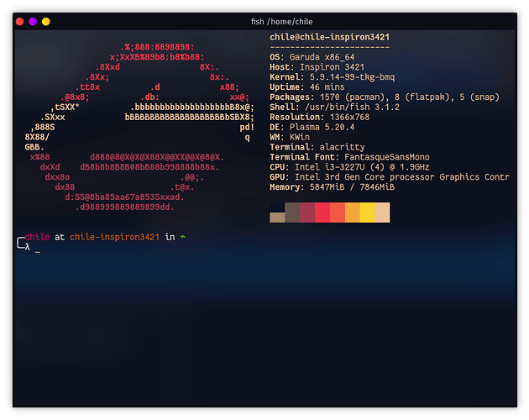
Task: Click the purple window control button
Action: click(33, 22)
